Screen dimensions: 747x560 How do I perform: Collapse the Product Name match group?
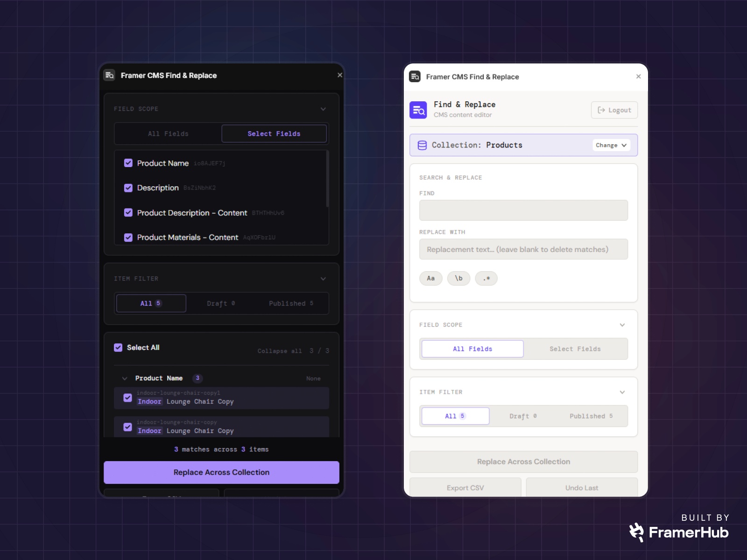(x=125, y=378)
